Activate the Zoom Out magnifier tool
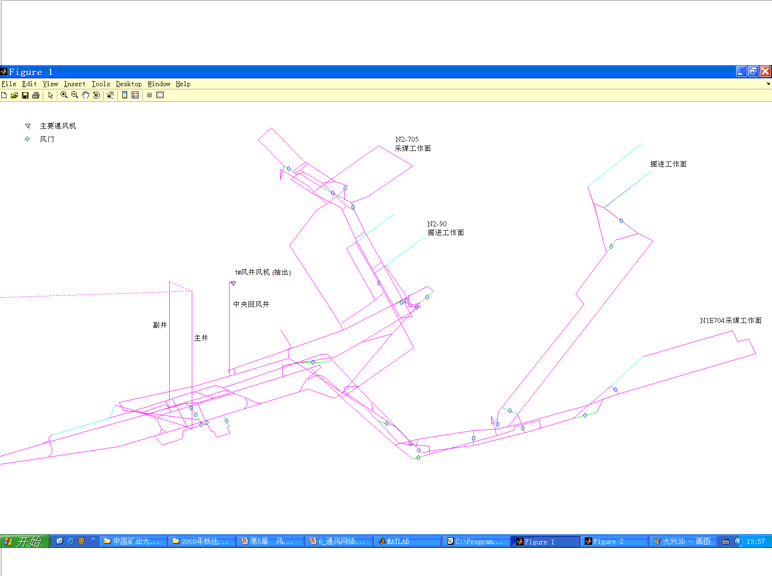This screenshot has width=772, height=576. click(x=75, y=96)
